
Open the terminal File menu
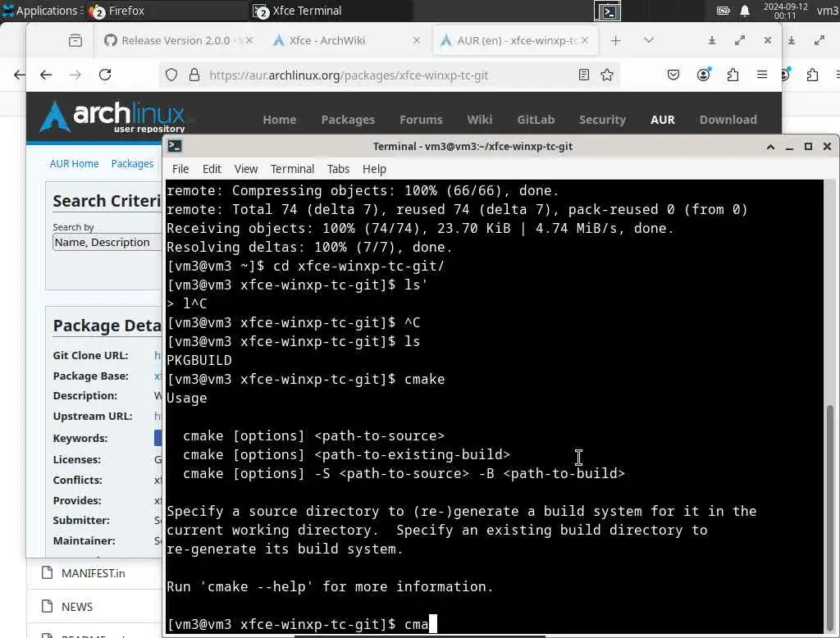(x=180, y=169)
